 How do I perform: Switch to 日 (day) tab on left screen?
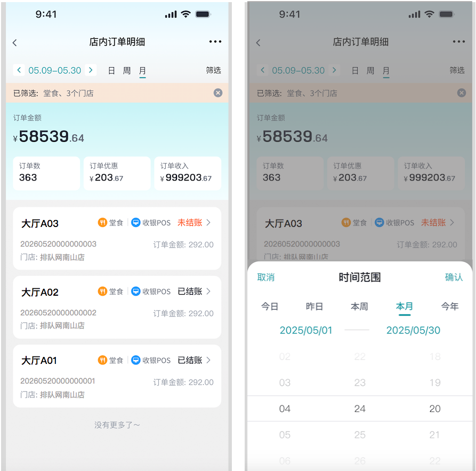[111, 71]
